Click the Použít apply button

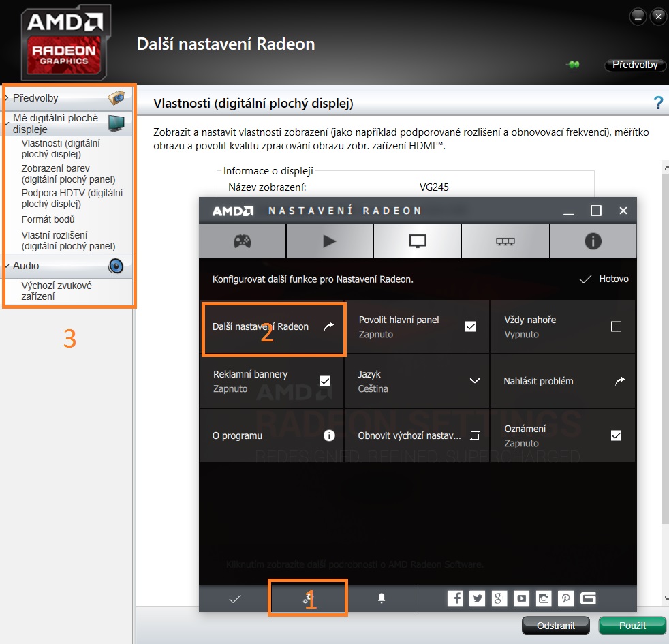pyautogui.click(x=632, y=626)
